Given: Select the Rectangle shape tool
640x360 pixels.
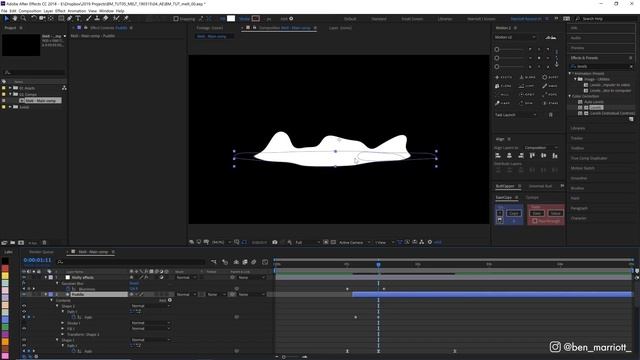Looking at the screenshot, I should pyautogui.click(x=61, y=18).
